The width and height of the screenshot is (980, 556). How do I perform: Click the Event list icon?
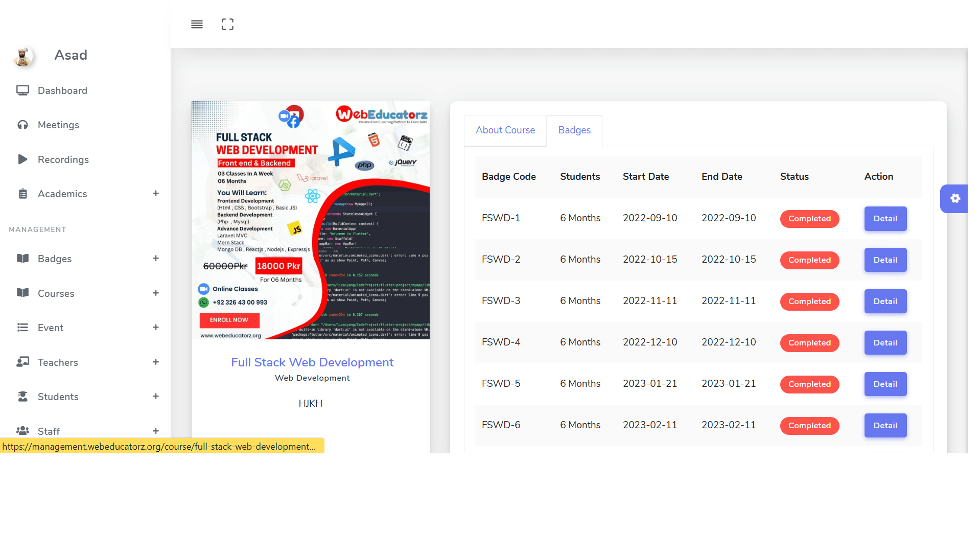point(22,327)
